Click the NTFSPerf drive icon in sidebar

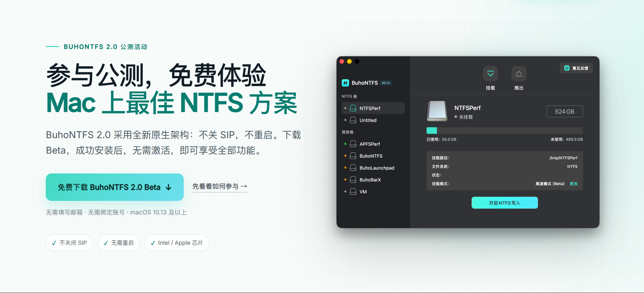coord(353,108)
